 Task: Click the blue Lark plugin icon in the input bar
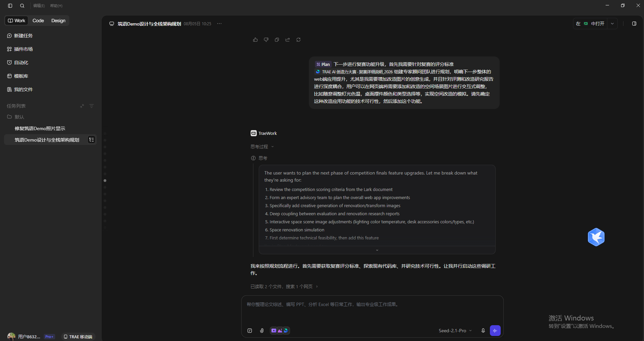pos(286,331)
